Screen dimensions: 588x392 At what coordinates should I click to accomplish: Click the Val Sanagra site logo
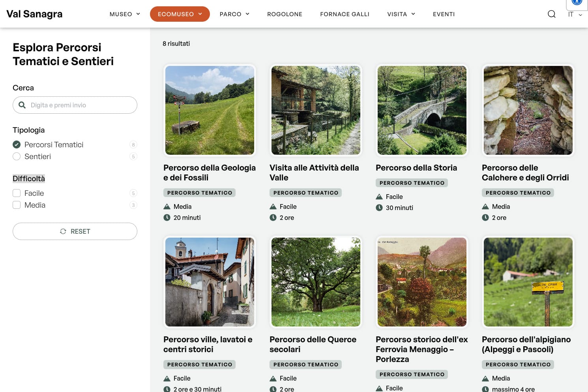34,14
